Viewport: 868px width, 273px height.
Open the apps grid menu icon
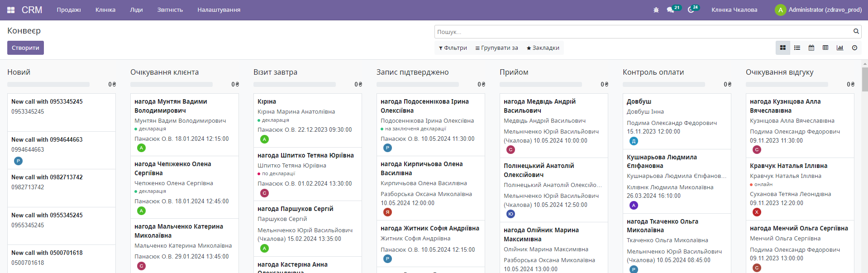point(11,10)
